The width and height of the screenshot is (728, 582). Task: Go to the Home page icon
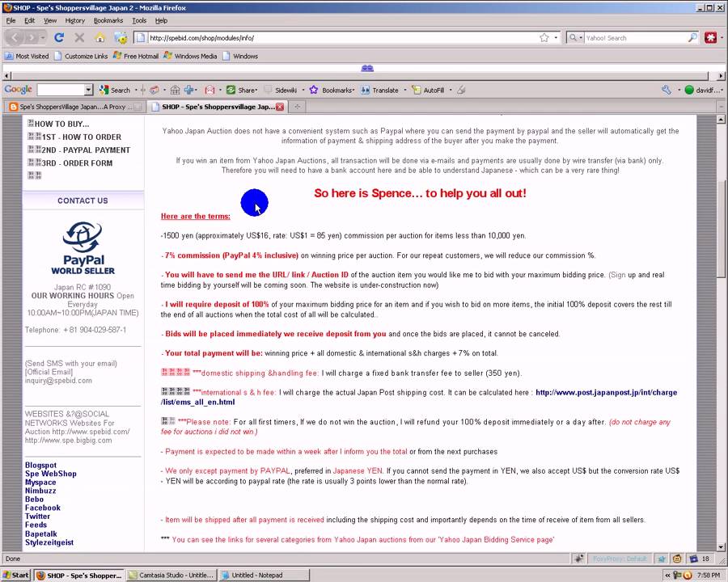pos(99,38)
